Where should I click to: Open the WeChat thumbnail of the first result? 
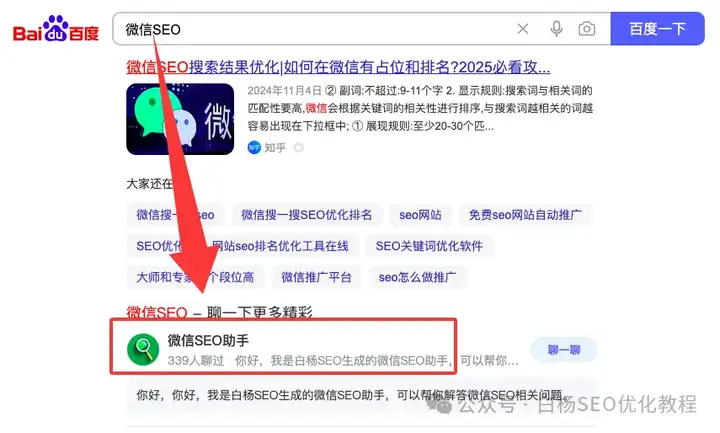coord(180,119)
